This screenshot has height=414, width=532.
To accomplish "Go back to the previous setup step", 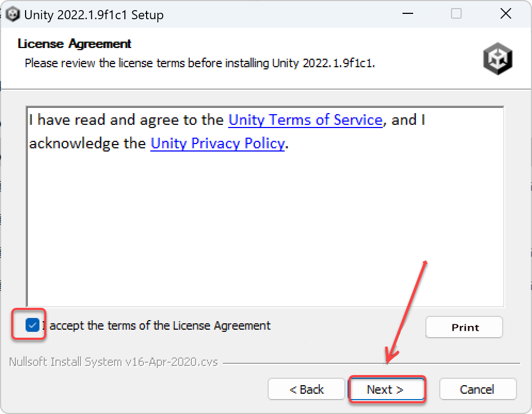I will pyautogui.click(x=306, y=389).
